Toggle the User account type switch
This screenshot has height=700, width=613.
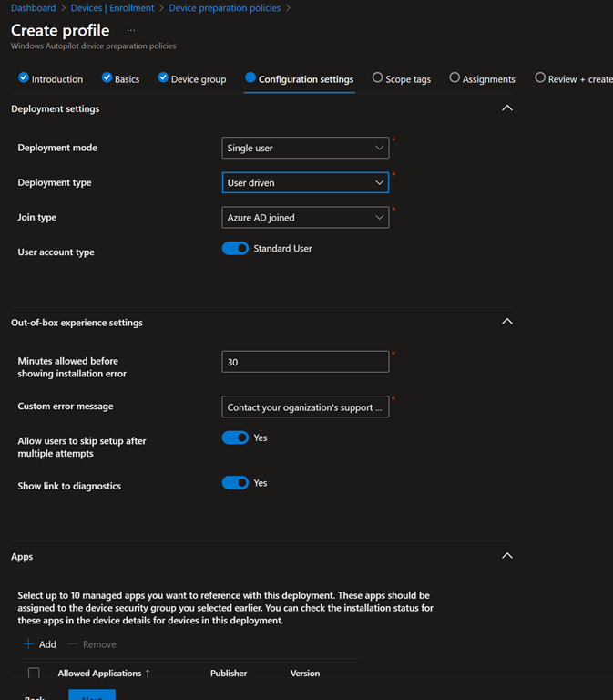235,249
